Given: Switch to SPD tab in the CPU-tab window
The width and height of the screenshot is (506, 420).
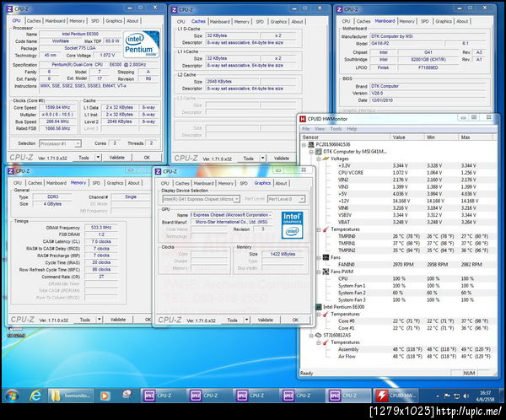Looking at the screenshot, I should tap(94, 20).
